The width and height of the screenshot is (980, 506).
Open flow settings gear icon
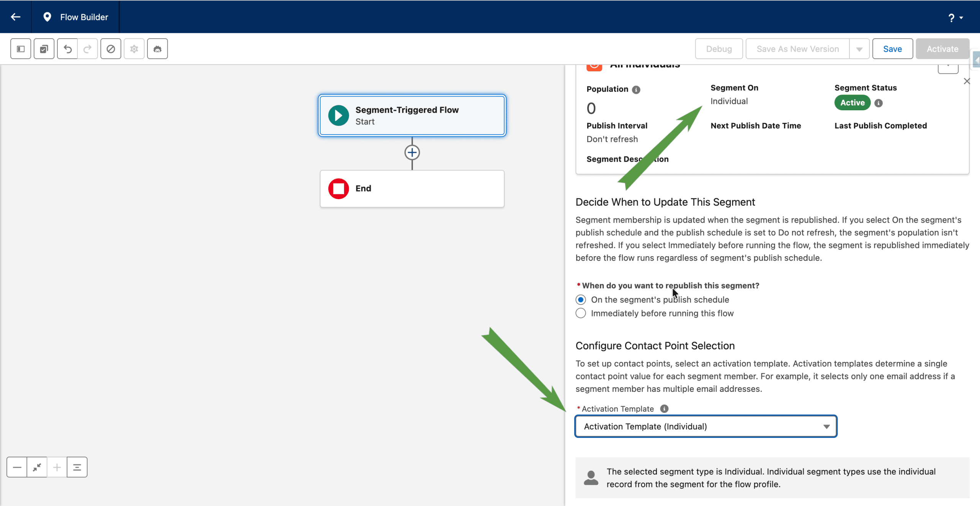(x=134, y=49)
